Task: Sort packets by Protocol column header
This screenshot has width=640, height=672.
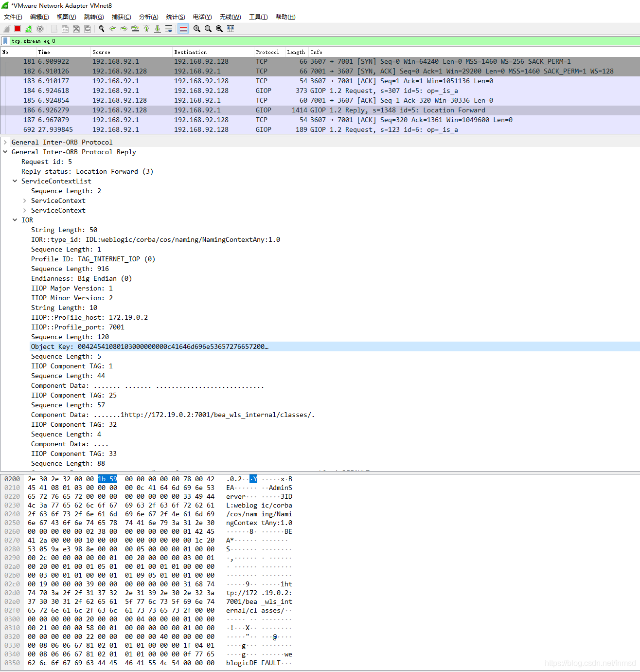Action: point(269,52)
